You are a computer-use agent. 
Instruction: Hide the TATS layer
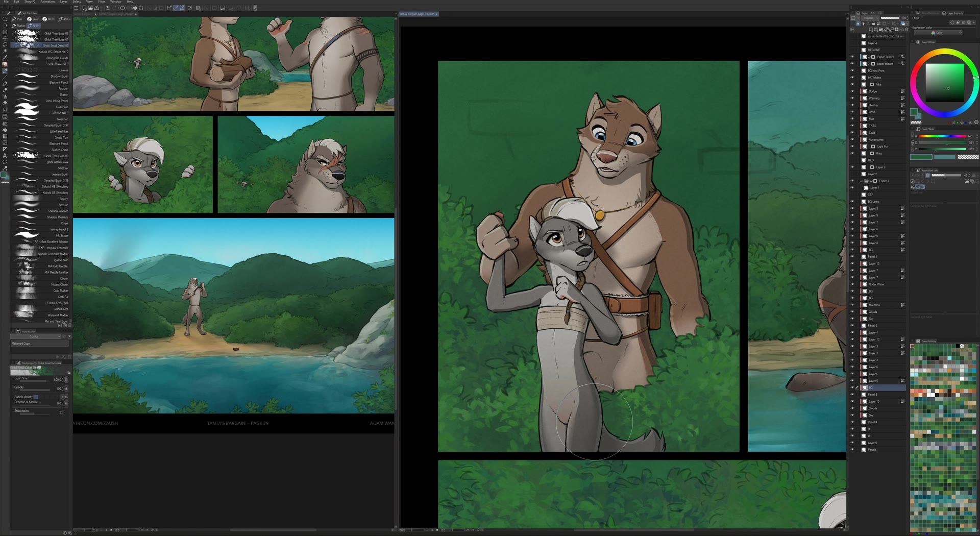(852, 126)
